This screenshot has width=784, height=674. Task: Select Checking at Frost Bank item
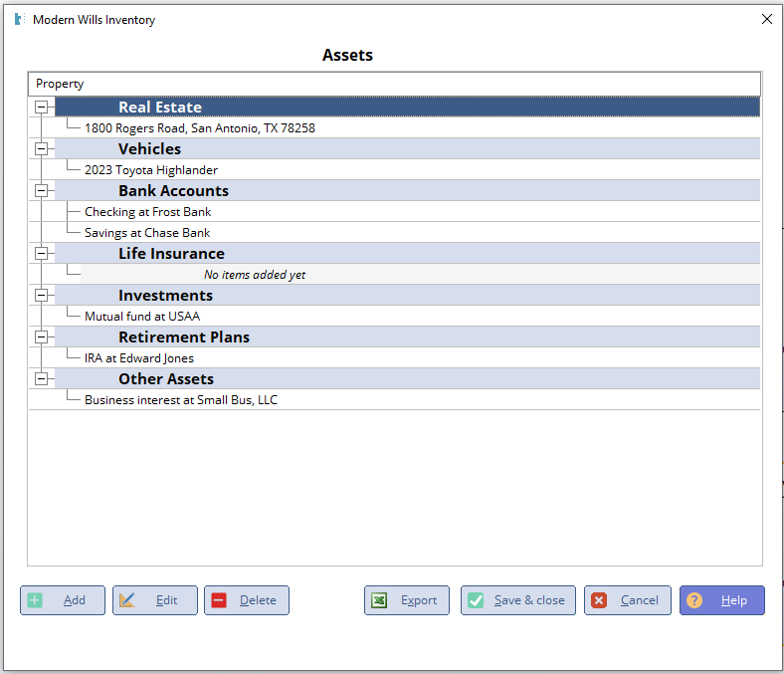(x=147, y=212)
